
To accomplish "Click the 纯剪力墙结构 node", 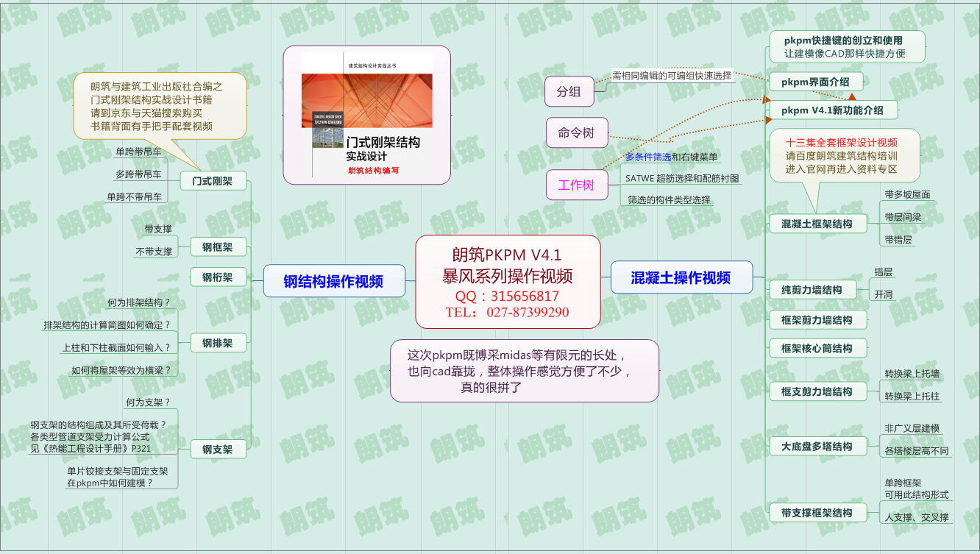I will 812,290.
